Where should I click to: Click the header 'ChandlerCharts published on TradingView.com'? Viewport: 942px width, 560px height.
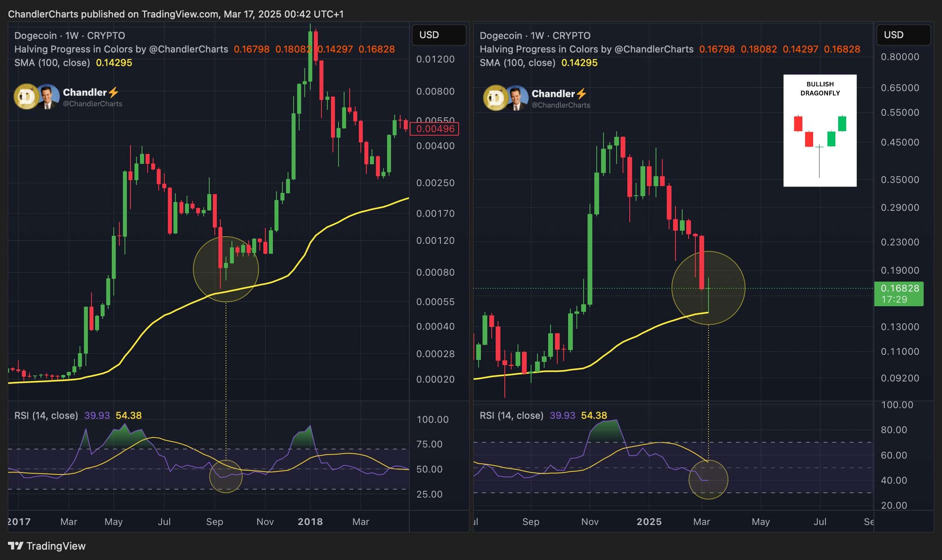(x=113, y=14)
